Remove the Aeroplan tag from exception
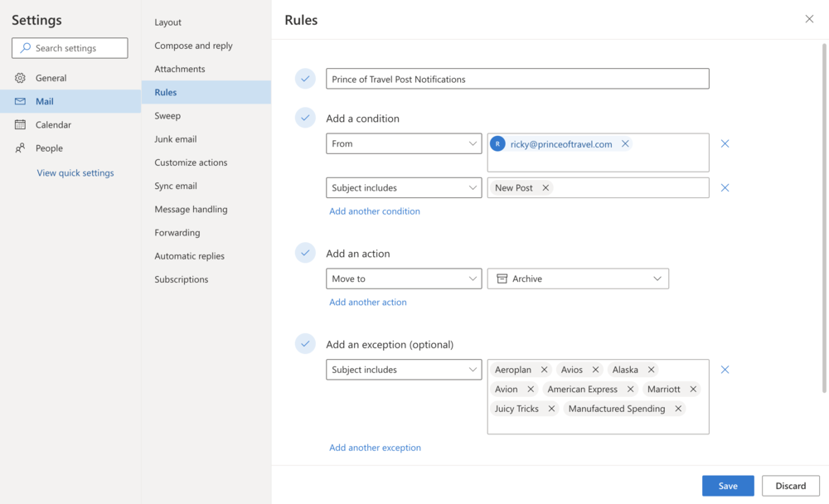The height and width of the screenshot is (504, 829). point(544,370)
